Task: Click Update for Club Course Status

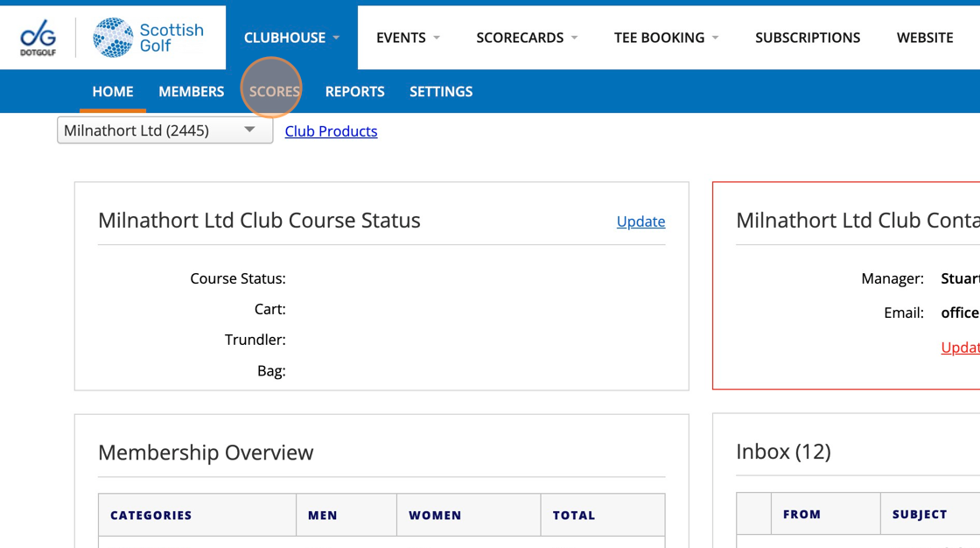Action: pyautogui.click(x=640, y=221)
